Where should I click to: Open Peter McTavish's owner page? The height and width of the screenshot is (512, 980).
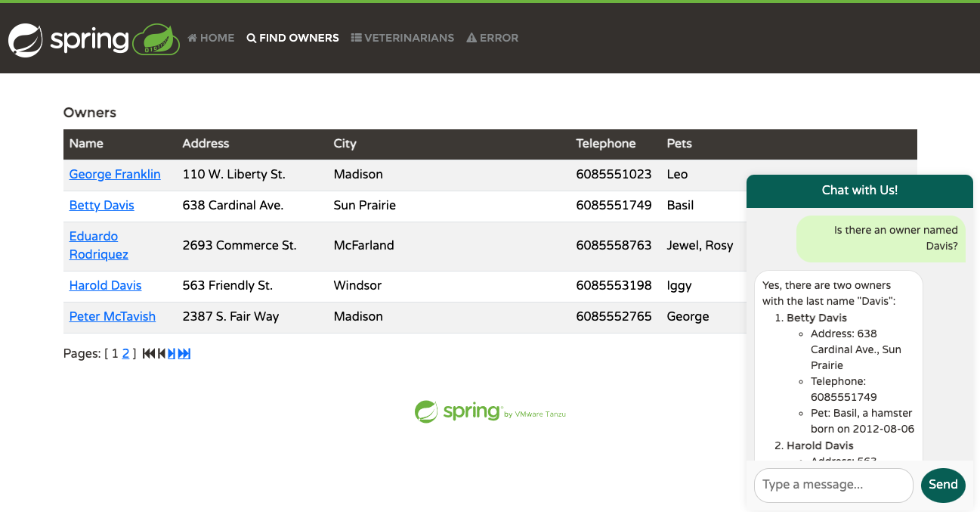113,317
